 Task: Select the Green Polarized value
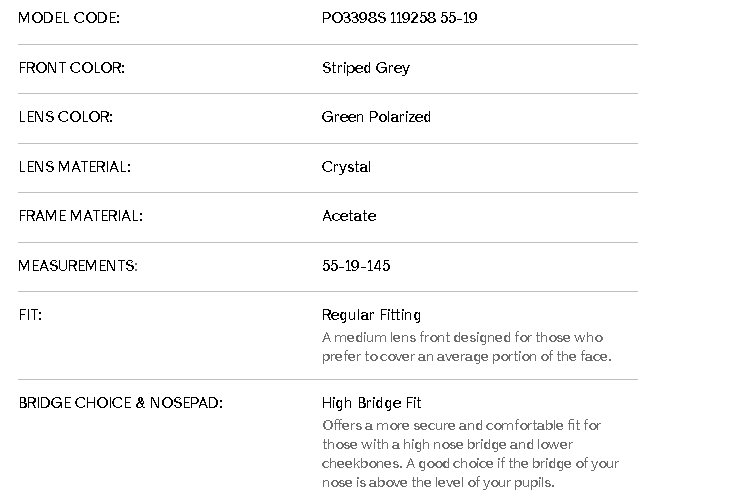click(x=376, y=117)
